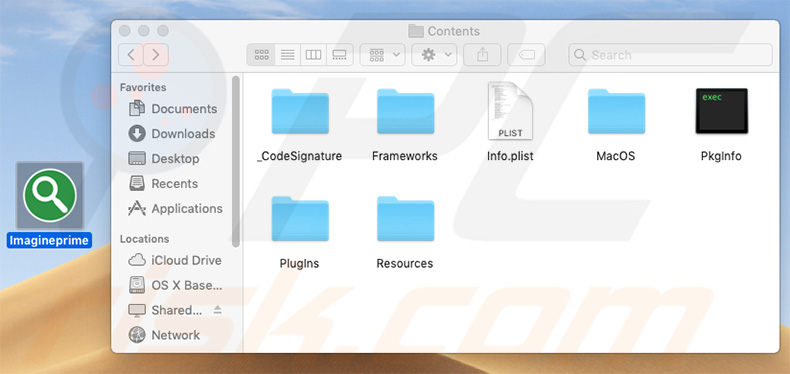Open iCloud Drive in the sidebar
The height and width of the screenshot is (374, 790).
(175, 261)
